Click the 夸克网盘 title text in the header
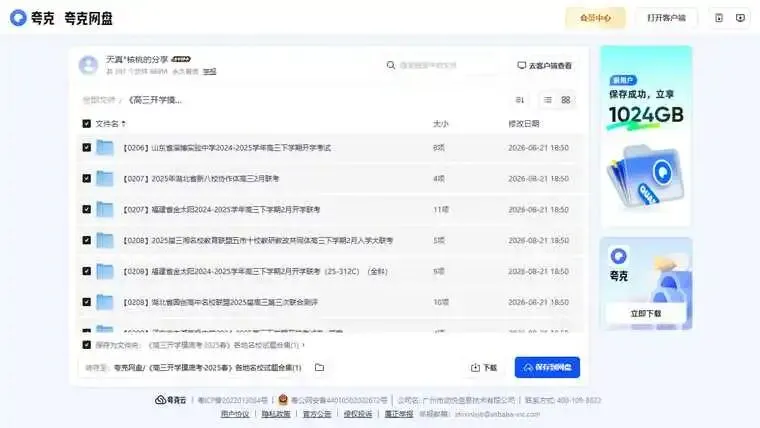 88,18
